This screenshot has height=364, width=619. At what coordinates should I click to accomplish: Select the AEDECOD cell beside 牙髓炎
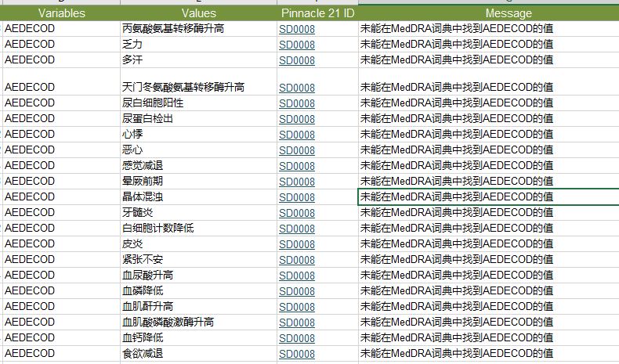pyautogui.click(x=61, y=213)
